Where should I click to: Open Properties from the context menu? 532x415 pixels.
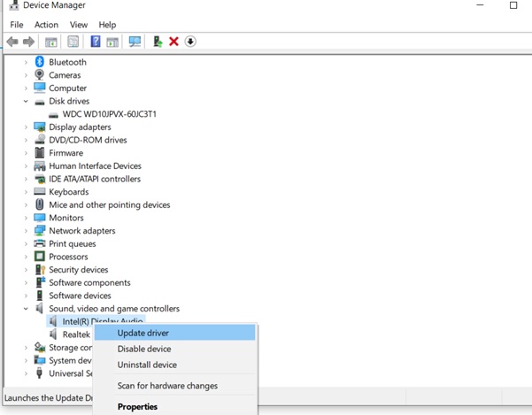coord(137,407)
